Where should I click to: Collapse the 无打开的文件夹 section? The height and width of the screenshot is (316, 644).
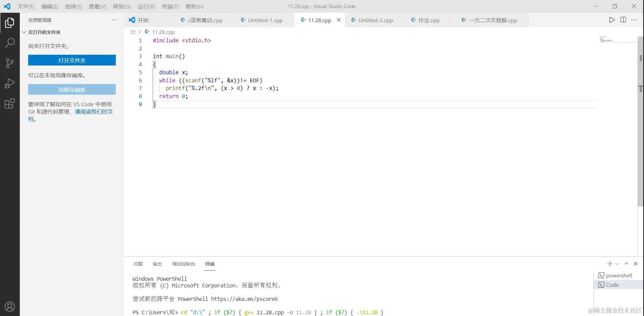coord(24,32)
